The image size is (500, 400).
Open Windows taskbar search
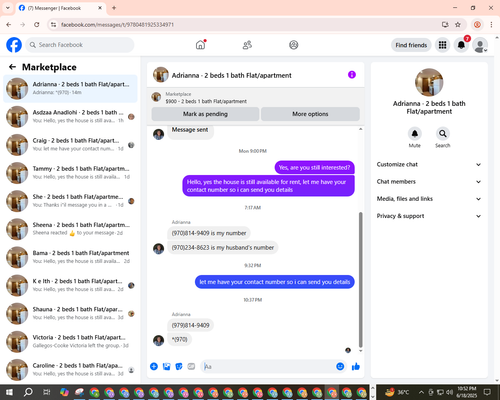point(28,392)
